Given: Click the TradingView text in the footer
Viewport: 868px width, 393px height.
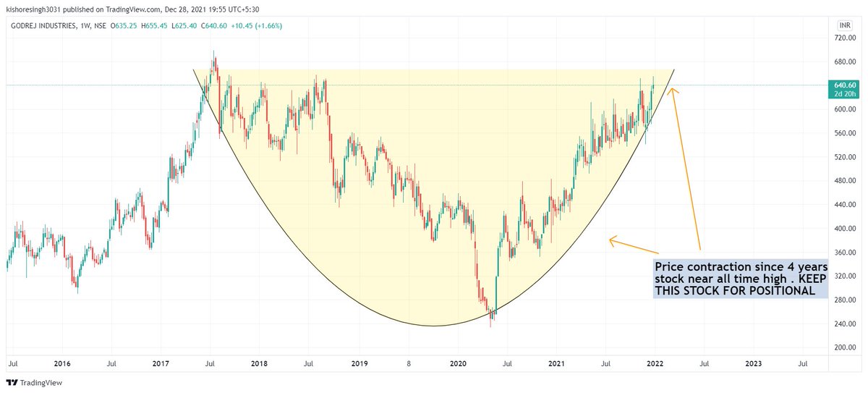Looking at the screenshot, I should coord(40,383).
